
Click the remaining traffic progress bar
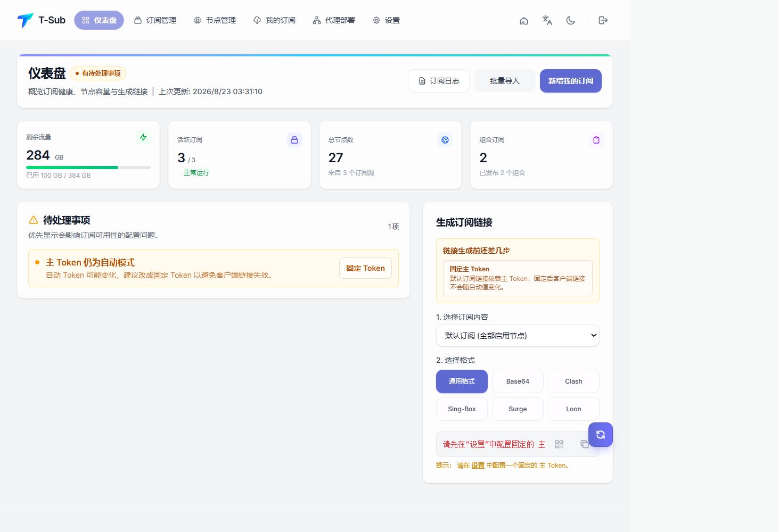(x=88, y=168)
